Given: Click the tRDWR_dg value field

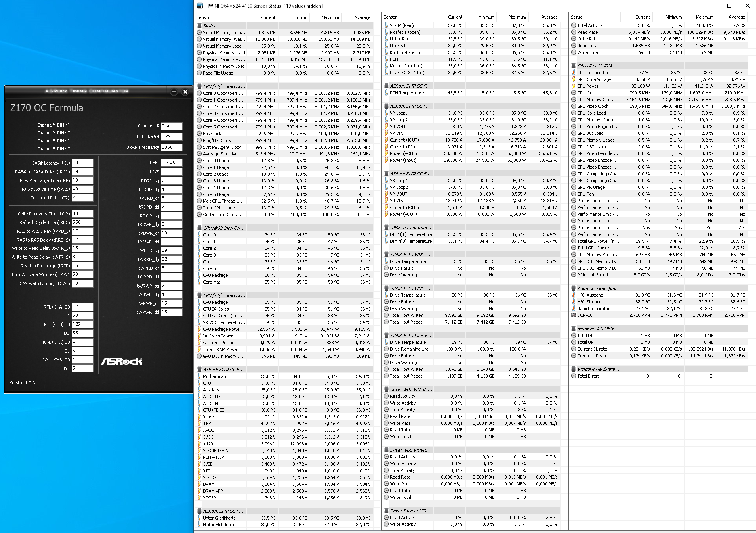Looking at the screenshot, I should click(172, 224).
